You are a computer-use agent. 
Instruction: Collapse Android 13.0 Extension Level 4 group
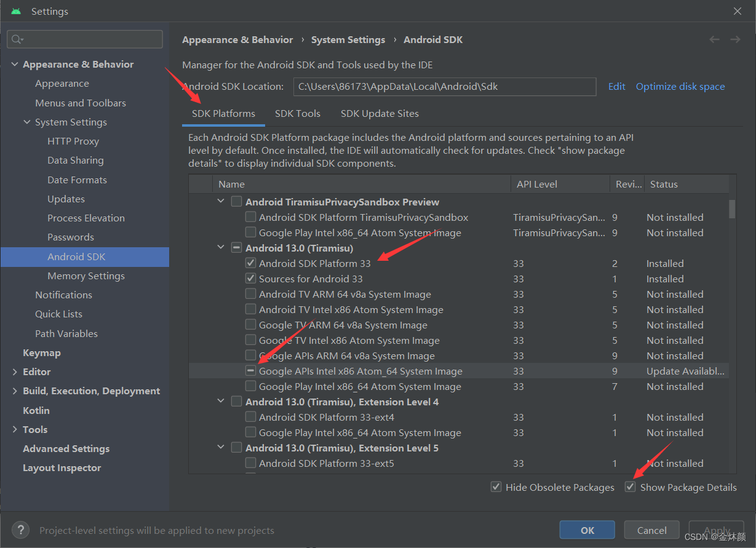[x=221, y=402]
